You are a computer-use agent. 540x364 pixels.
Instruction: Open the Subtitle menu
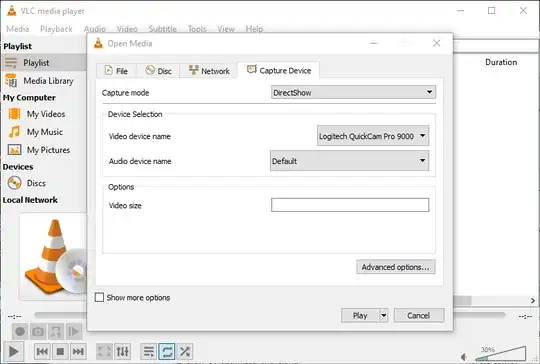tap(163, 29)
